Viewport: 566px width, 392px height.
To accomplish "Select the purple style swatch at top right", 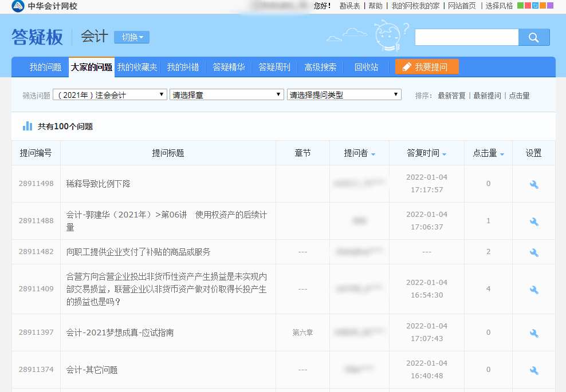I will coord(551,6).
